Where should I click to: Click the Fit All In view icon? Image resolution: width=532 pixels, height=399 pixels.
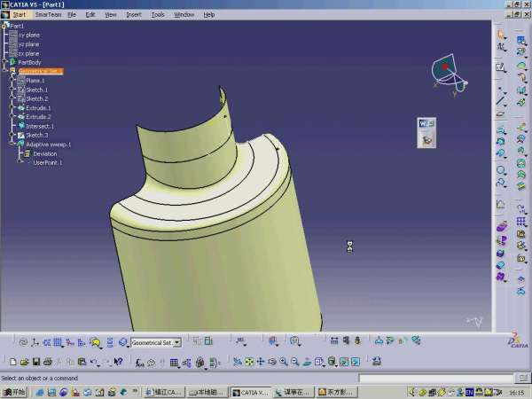click(x=248, y=362)
